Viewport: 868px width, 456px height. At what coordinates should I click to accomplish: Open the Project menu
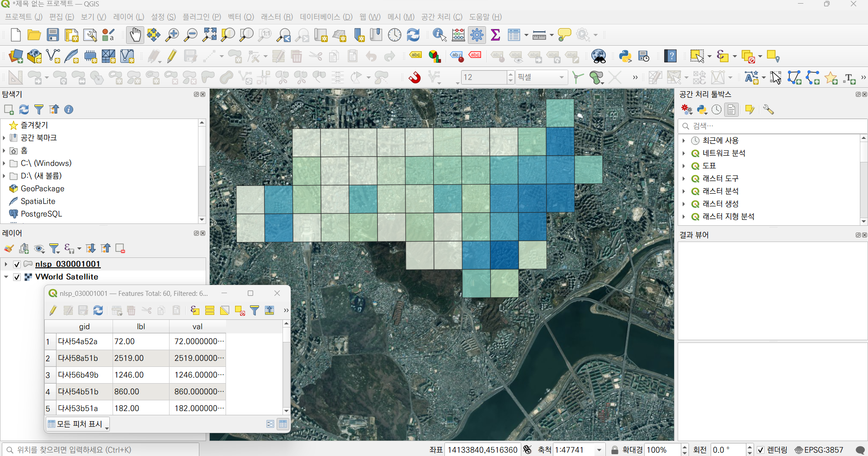tap(24, 17)
